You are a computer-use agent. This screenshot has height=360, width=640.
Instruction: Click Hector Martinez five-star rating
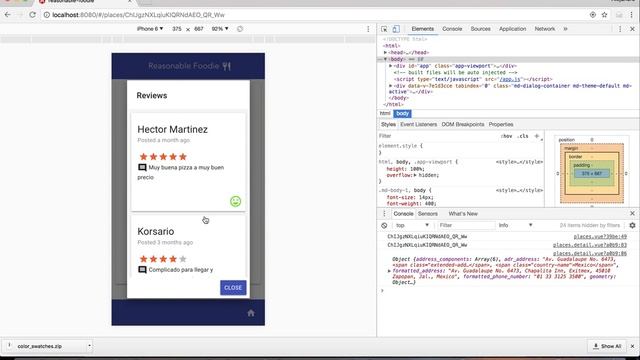coord(163,157)
